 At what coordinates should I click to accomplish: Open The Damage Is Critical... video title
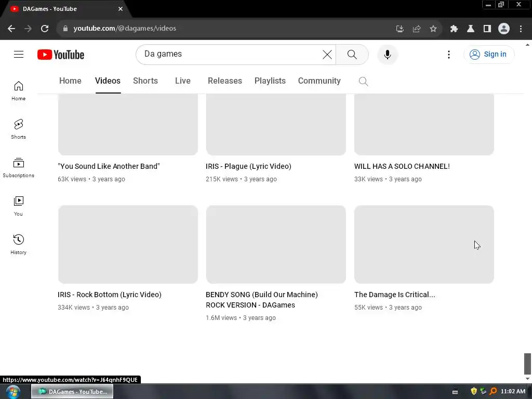click(394, 295)
